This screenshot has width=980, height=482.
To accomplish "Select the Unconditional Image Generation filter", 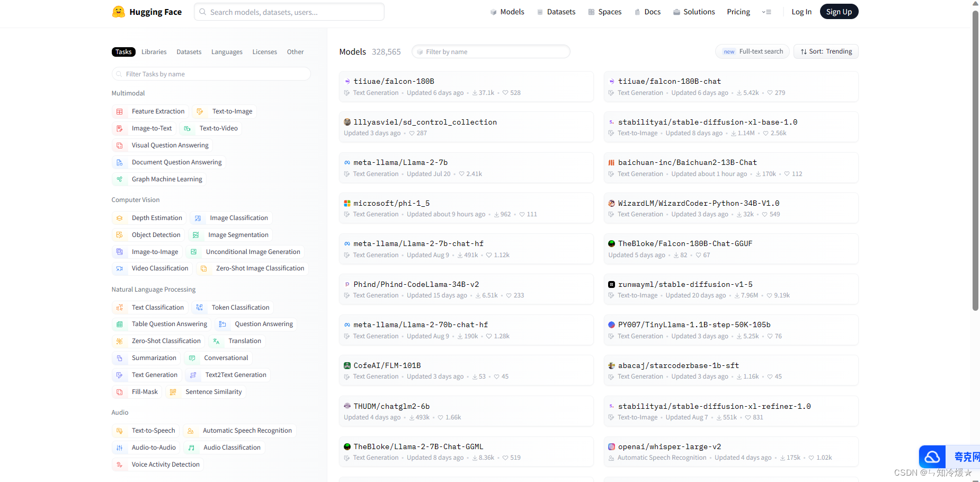I will [245, 252].
